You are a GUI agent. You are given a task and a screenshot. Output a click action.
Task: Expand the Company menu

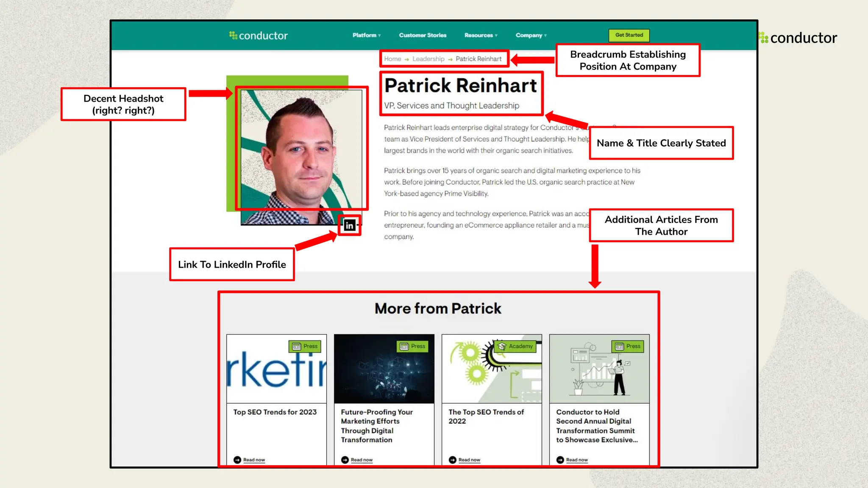pyautogui.click(x=531, y=35)
